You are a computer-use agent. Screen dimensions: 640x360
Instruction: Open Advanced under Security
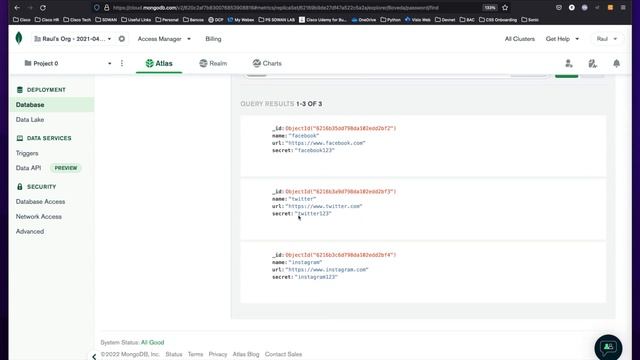pos(30,231)
